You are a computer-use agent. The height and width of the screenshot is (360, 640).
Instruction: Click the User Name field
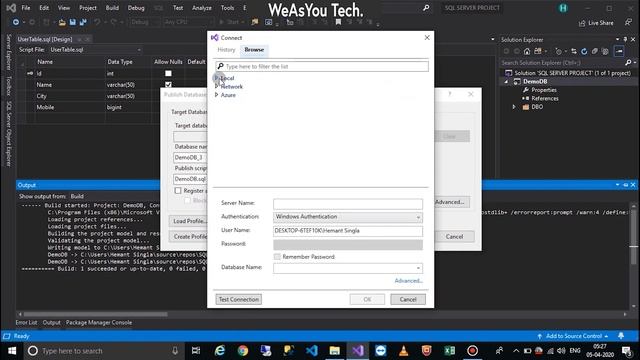tap(348, 231)
